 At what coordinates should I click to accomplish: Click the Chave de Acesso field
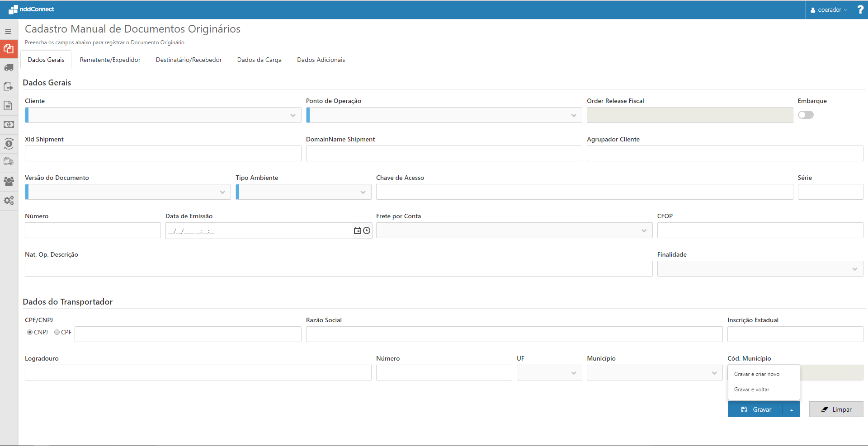click(x=584, y=192)
